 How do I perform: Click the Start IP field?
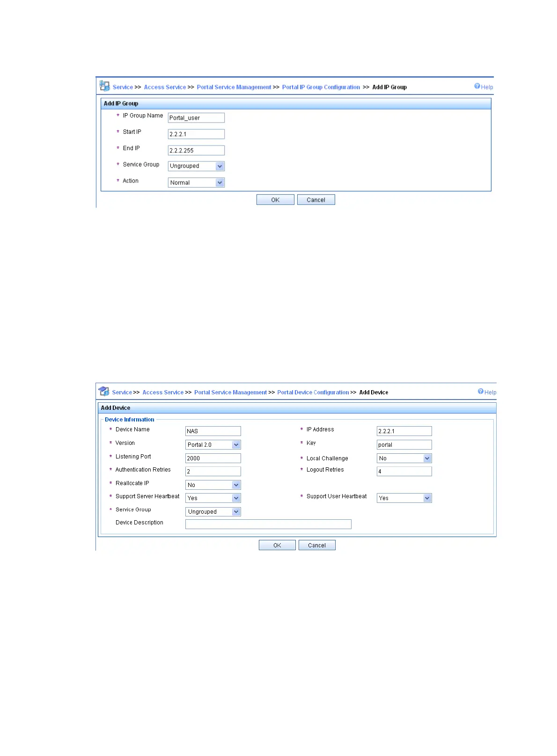pyautogui.click(x=196, y=134)
